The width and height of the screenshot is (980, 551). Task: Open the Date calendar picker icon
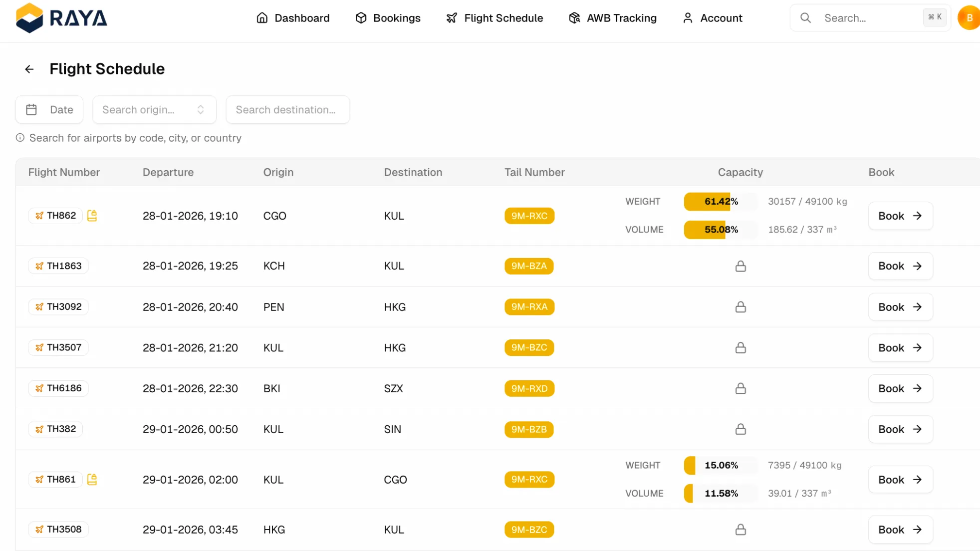tap(31, 109)
